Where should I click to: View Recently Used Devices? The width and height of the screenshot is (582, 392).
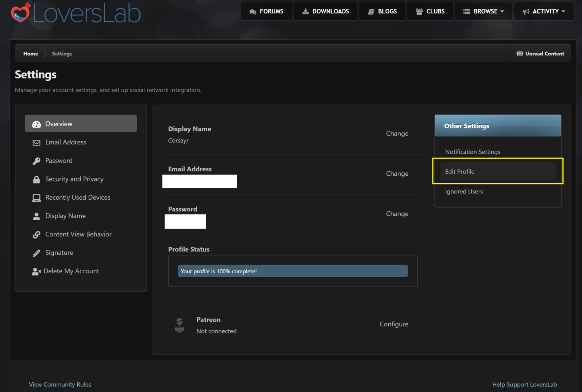[x=81, y=197]
